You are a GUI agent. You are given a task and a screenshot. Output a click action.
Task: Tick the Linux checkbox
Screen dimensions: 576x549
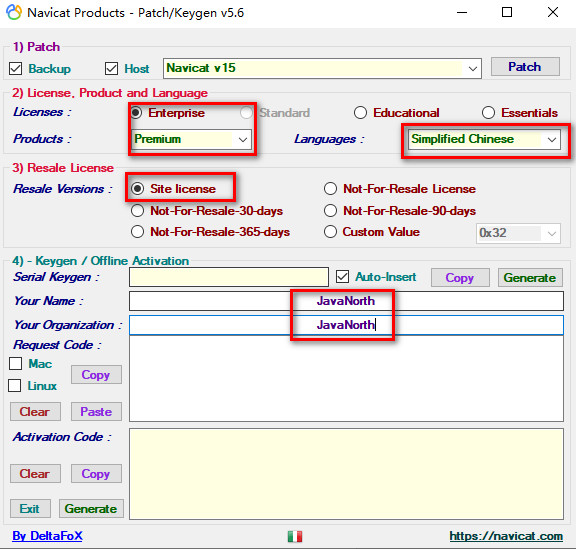(15, 385)
